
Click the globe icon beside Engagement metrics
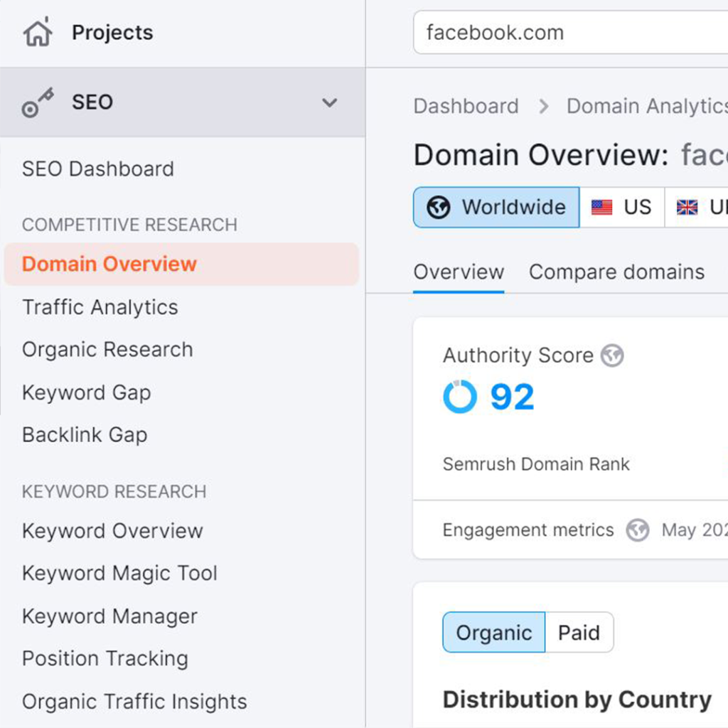coord(638,530)
